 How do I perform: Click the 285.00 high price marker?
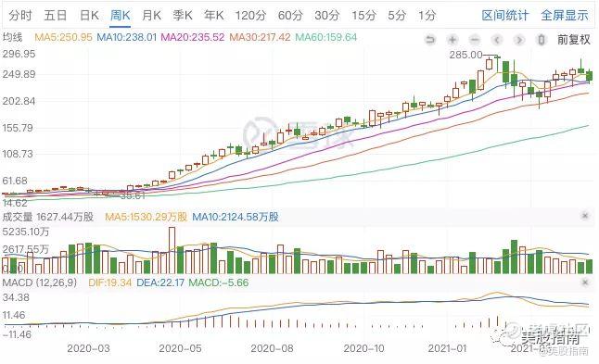[x=466, y=55]
